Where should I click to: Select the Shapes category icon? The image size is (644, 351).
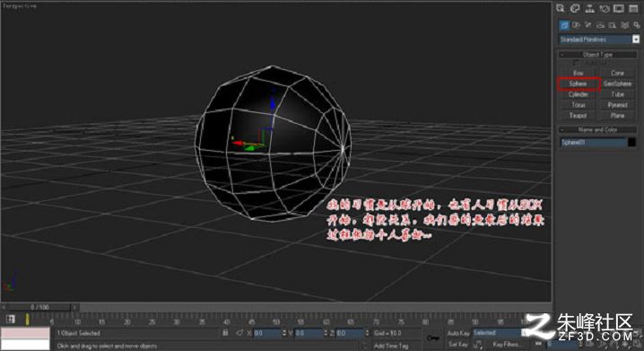576,25
